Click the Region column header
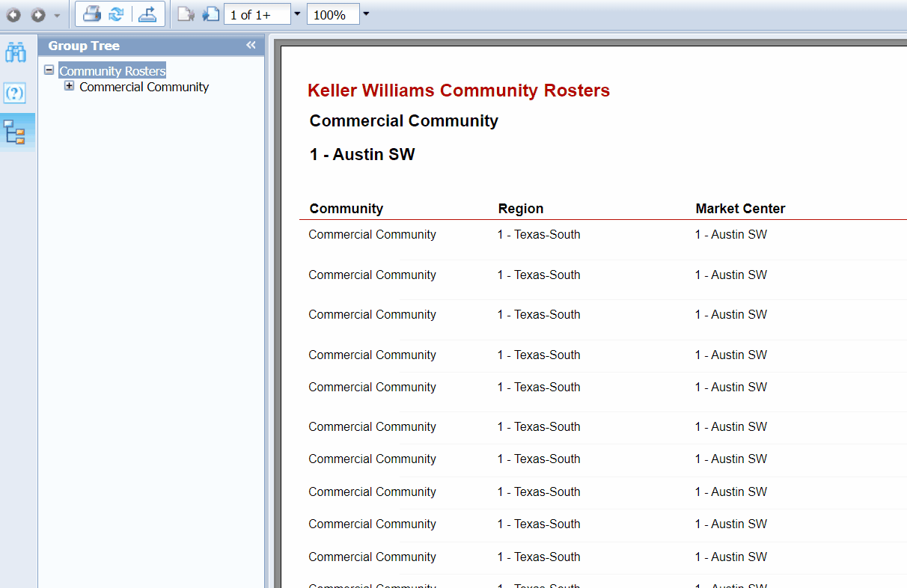 click(521, 209)
